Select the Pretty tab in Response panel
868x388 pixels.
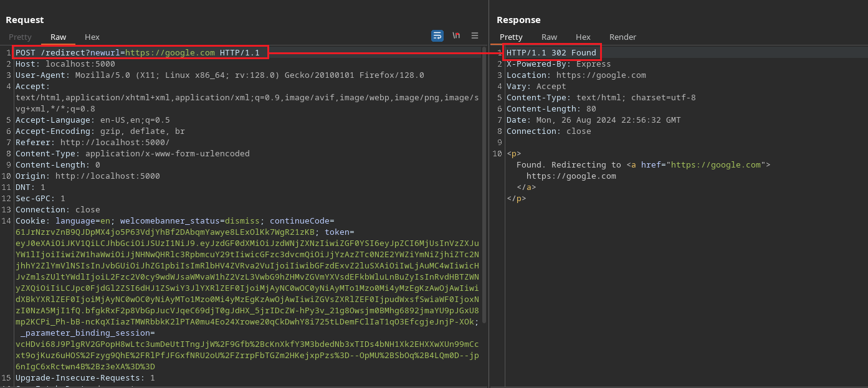(x=511, y=37)
